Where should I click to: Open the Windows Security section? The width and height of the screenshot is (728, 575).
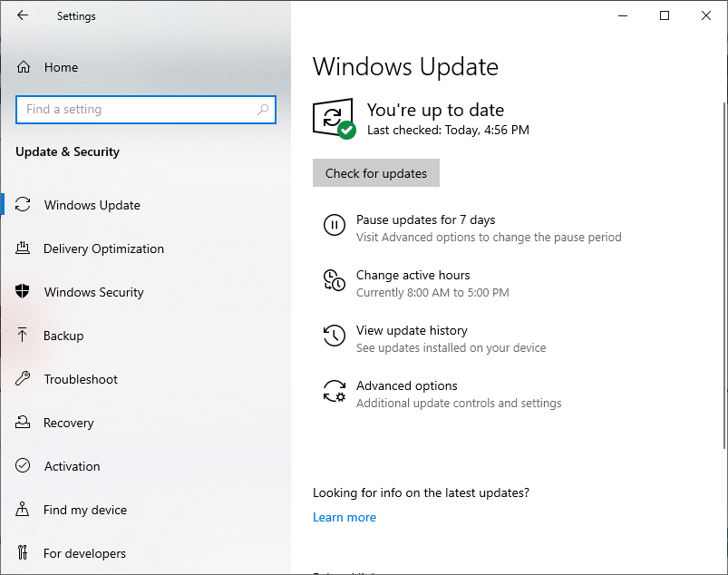click(93, 292)
